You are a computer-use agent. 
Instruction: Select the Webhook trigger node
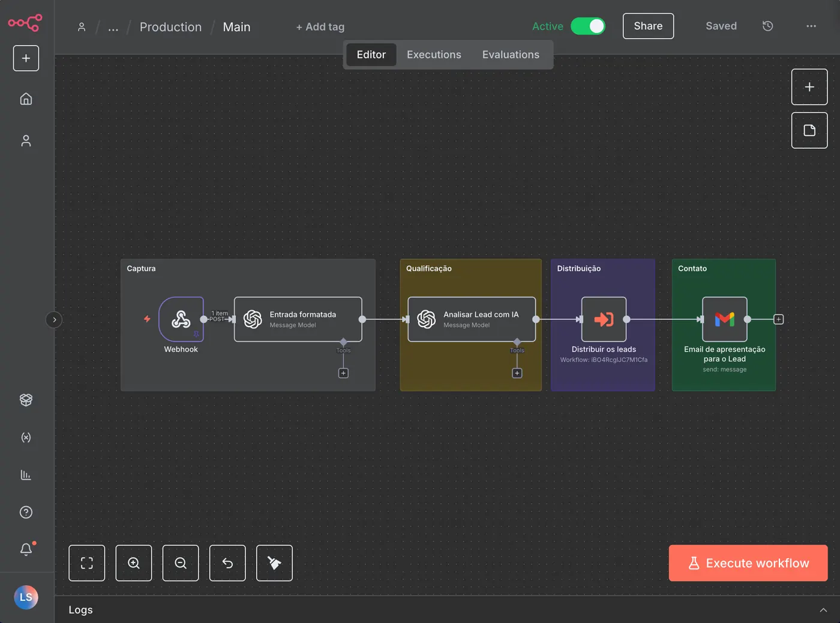[x=181, y=319]
